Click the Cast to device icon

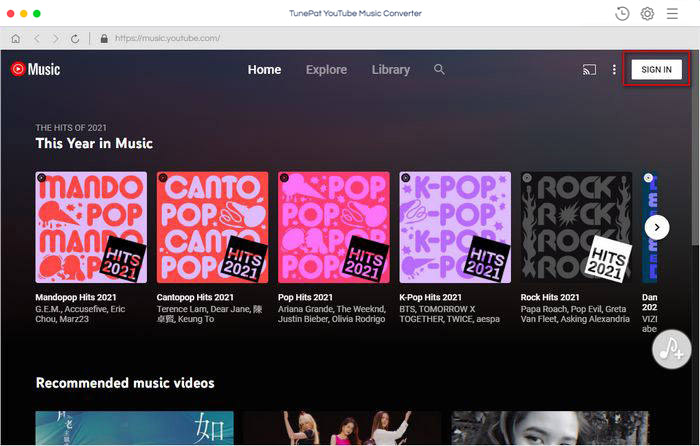point(589,69)
